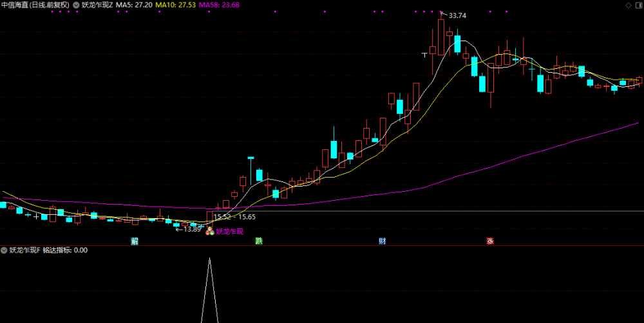Open the blue 财 event marker
Screen dimensions: 644x323
(383, 241)
